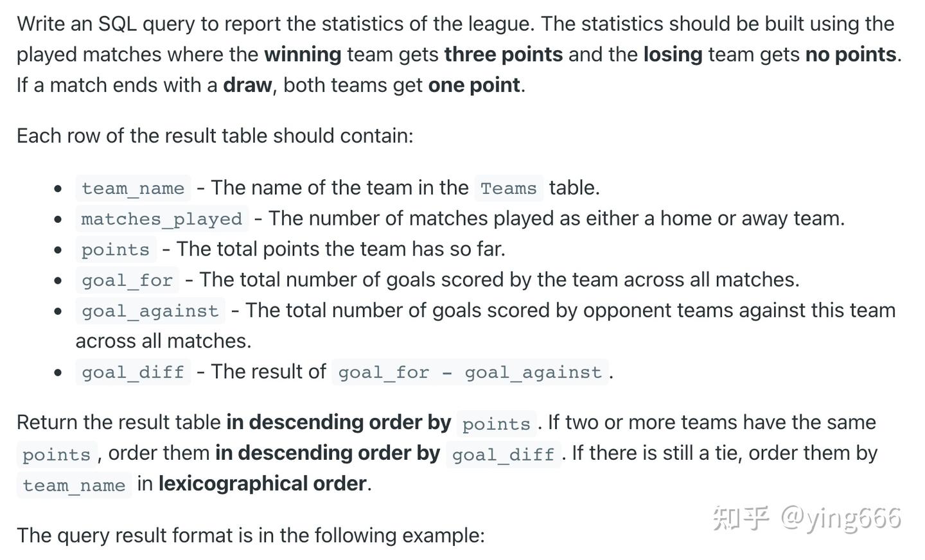
Task: Click the bold text "no points"
Action: (x=850, y=55)
